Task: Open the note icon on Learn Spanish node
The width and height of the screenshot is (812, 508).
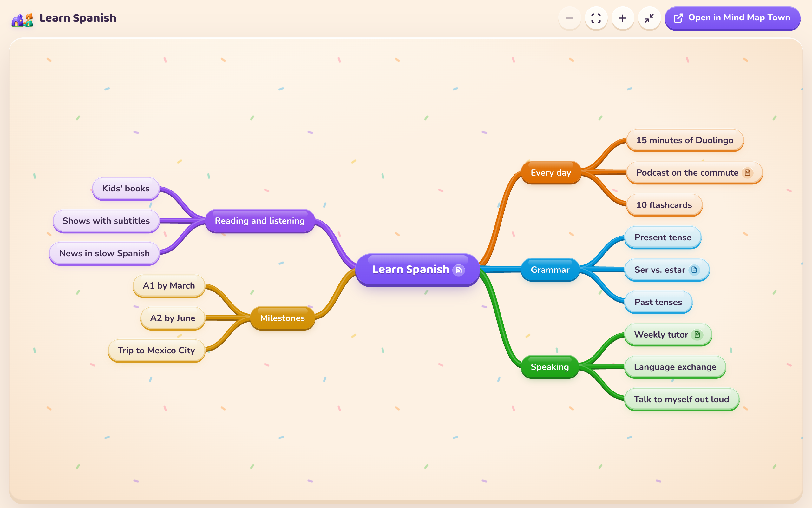Action: [x=459, y=270]
